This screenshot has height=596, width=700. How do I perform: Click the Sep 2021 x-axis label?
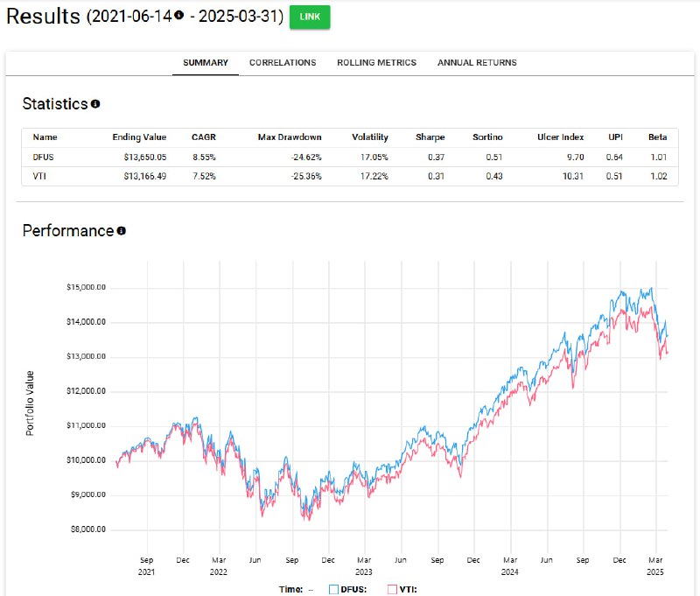click(x=146, y=566)
